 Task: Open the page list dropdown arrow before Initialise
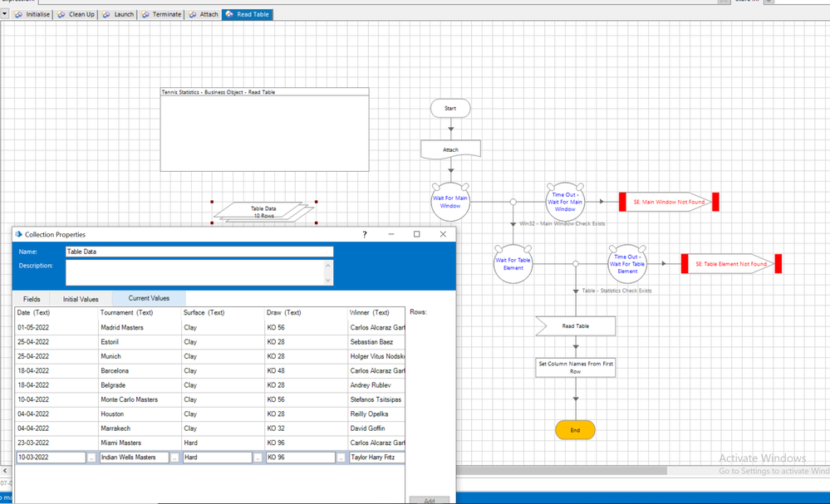[5, 14]
